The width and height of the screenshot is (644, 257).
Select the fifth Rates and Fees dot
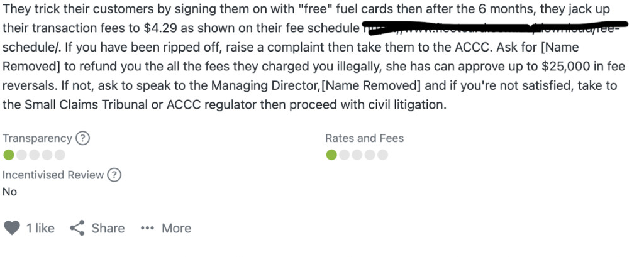[x=383, y=155]
